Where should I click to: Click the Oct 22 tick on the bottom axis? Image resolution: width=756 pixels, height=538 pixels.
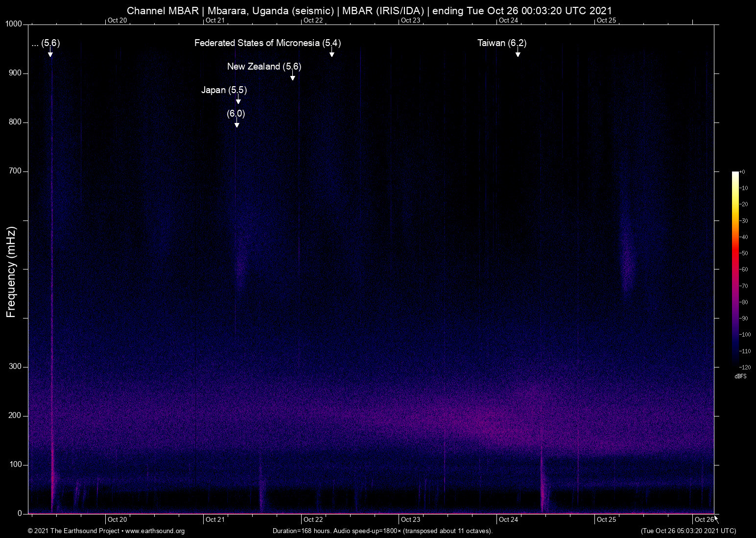point(313,519)
